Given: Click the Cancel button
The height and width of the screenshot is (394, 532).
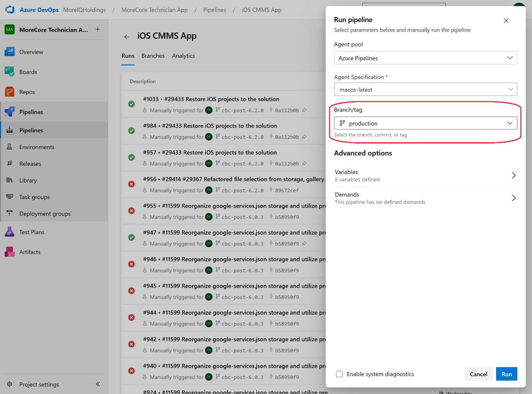Looking at the screenshot, I should (478, 374).
